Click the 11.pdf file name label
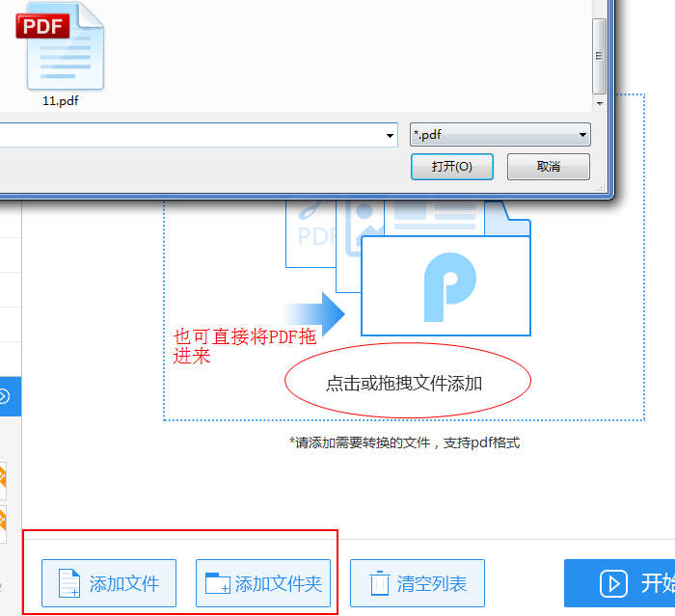Image resolution: width=675 pixels, height=616 pixels. pos(60,101)
